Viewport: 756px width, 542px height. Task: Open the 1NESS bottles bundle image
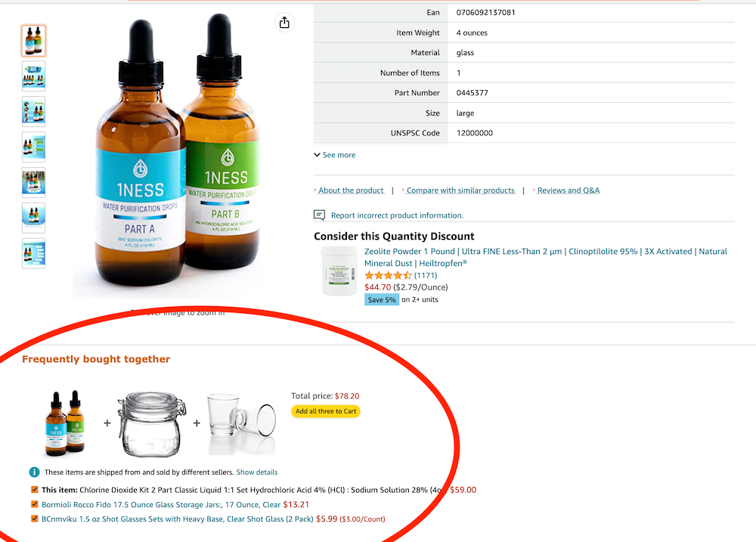click(66, 423)
